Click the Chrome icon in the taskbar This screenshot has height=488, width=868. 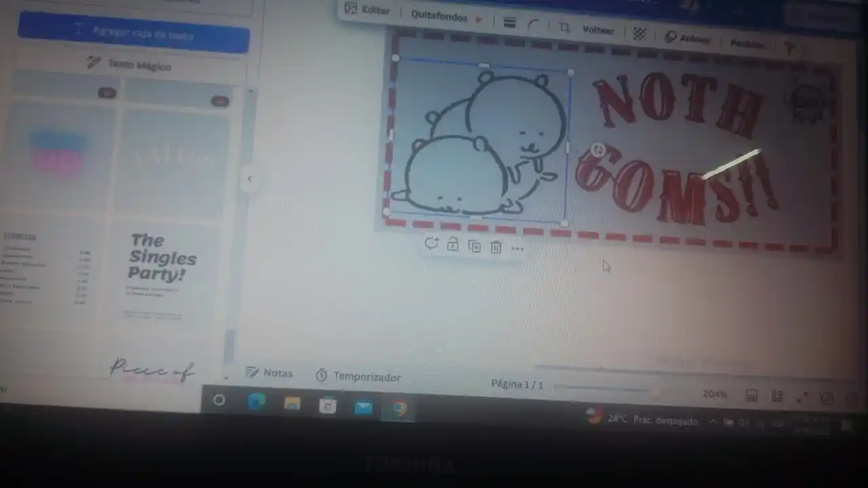[x=399, y=409]
